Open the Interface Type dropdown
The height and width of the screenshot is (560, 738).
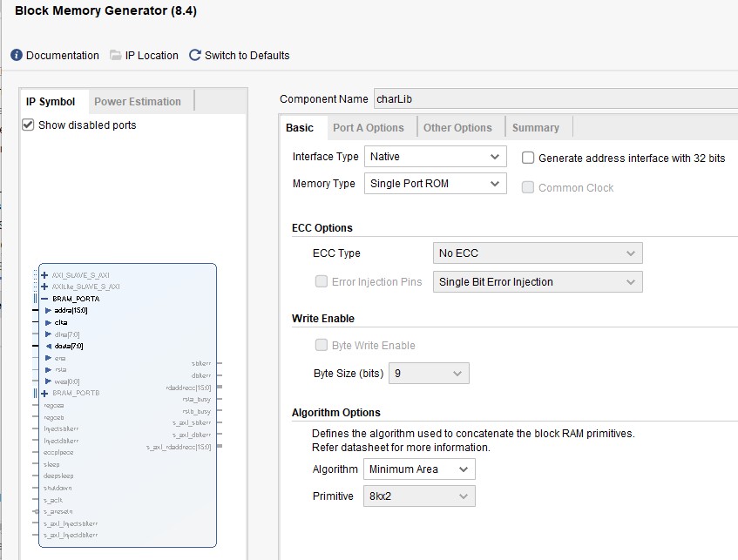(434, 157)
